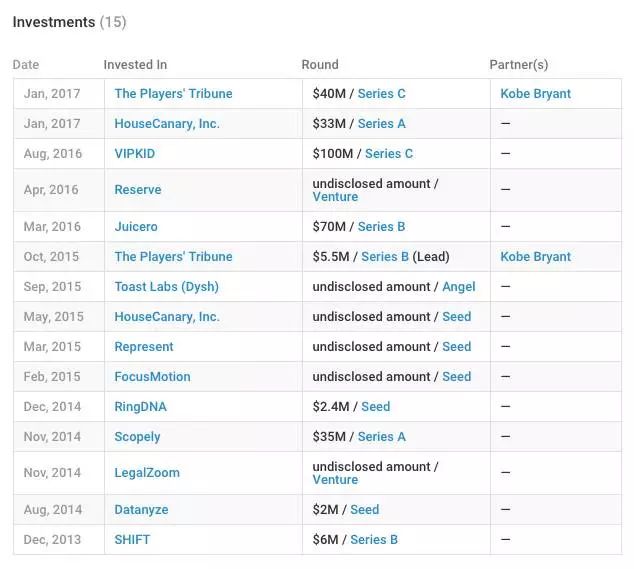Screen dimensions: 634x569
Task: Click Venture link in LegalZoom row
Action: (x=335, y=480)
